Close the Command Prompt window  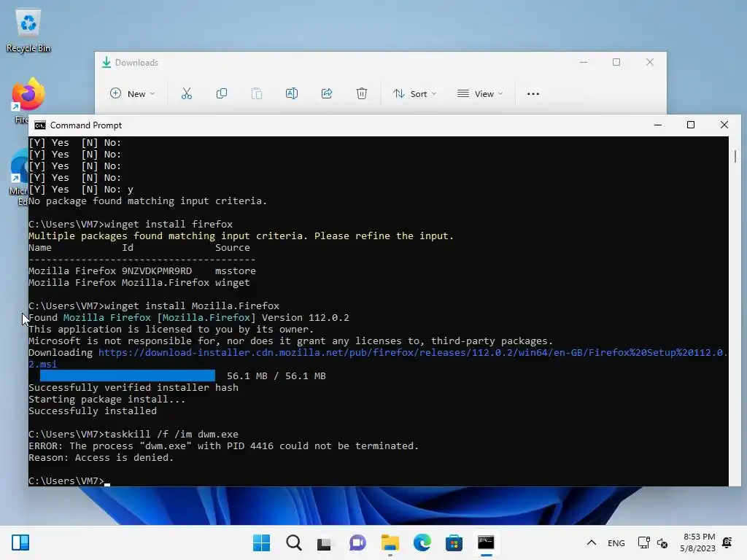point(724,125)
